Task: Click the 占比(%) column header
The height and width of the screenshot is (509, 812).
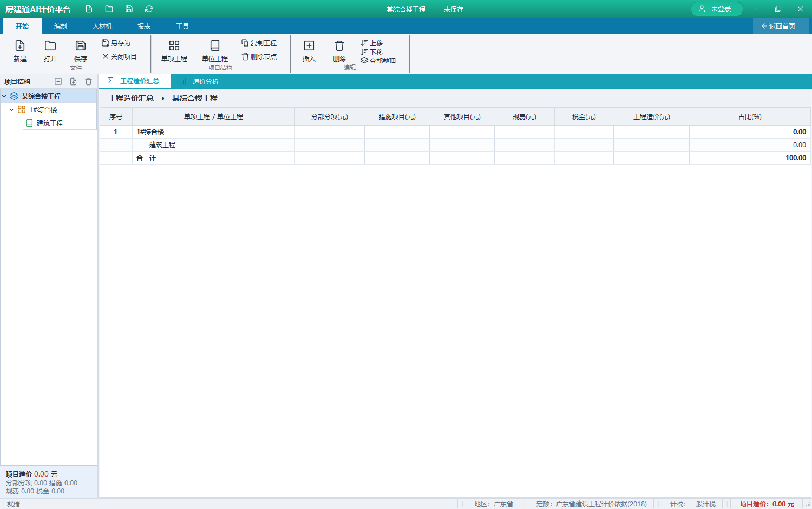Action: point(750,117)
